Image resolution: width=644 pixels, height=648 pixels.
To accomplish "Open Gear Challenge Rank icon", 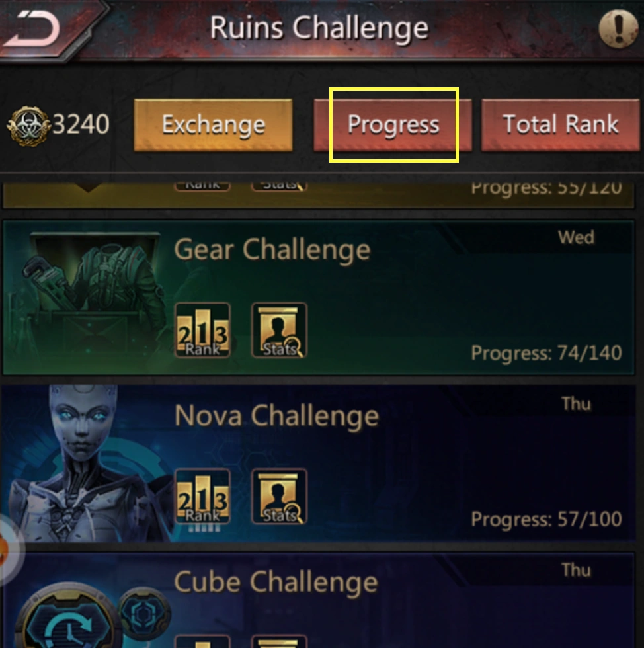I will (x=202, y=330).
